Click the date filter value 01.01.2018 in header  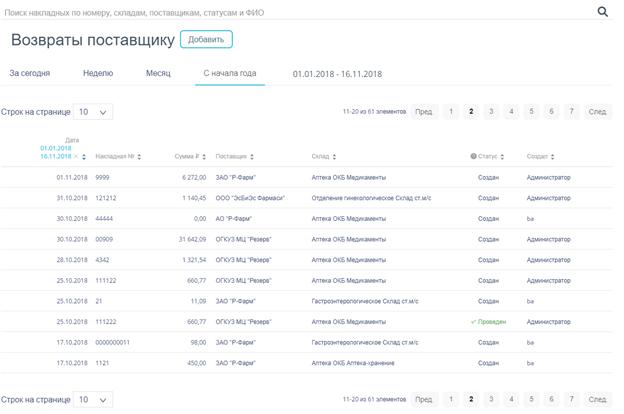(x=56, y=148)
